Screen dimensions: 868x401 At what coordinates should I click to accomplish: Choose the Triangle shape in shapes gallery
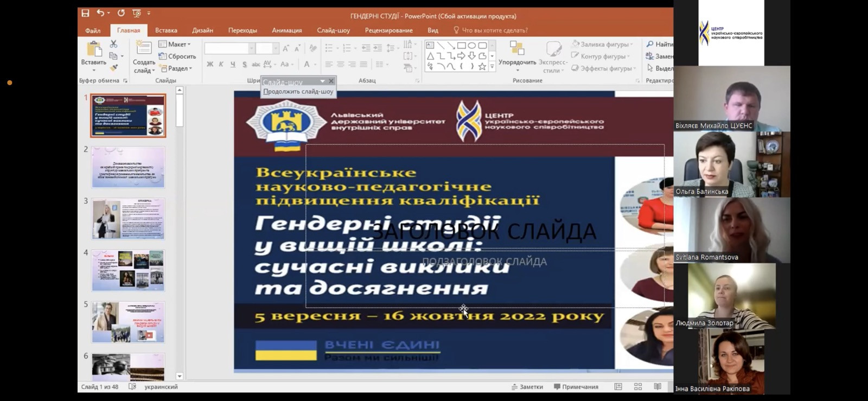click(x=430, y=56)
